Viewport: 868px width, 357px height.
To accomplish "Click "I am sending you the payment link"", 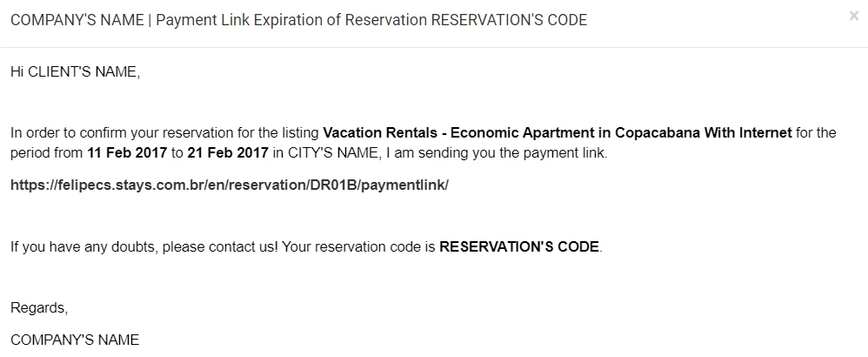I will pyautogui.click(x=497, y=153).
